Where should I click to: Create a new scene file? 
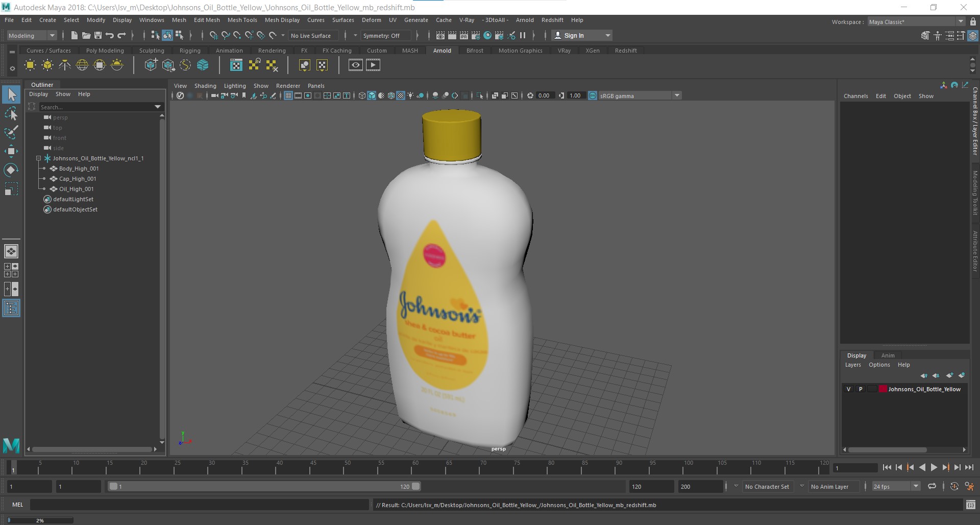click(x=74, y=35)
